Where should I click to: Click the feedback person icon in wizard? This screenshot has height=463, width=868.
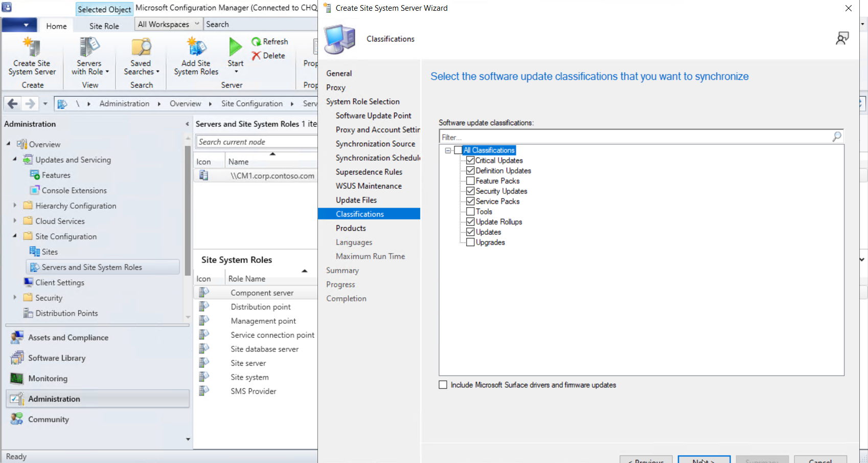coord(842,38)
